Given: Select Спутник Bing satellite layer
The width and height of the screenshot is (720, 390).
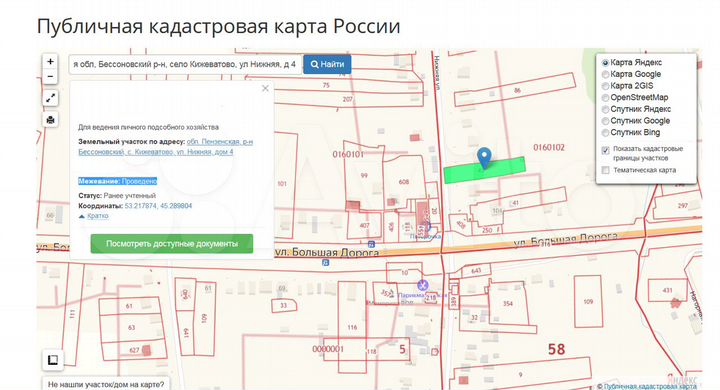Looking at the screenshot, I should pos(605,133).
